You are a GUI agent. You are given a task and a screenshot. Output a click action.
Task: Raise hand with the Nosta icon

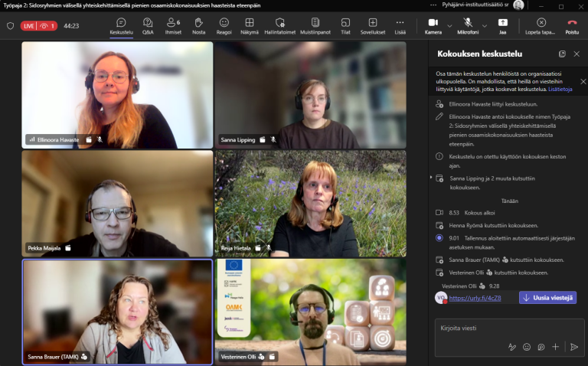[198, 26]
